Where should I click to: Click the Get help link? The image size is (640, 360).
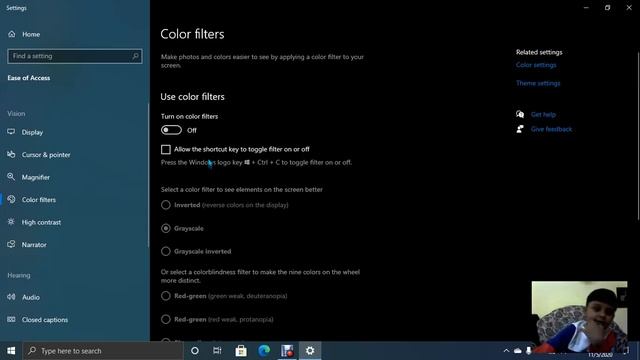click(543, 115)
